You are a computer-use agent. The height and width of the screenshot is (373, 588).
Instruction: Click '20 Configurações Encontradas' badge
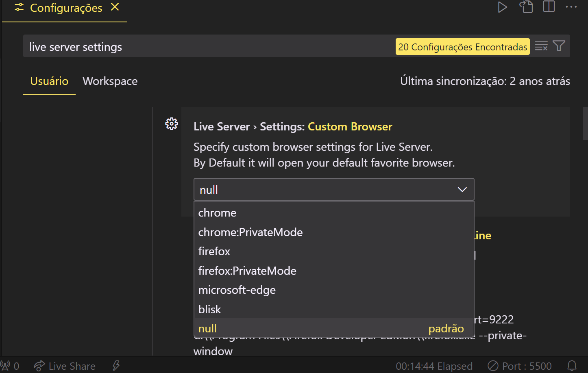pos(463,47)
